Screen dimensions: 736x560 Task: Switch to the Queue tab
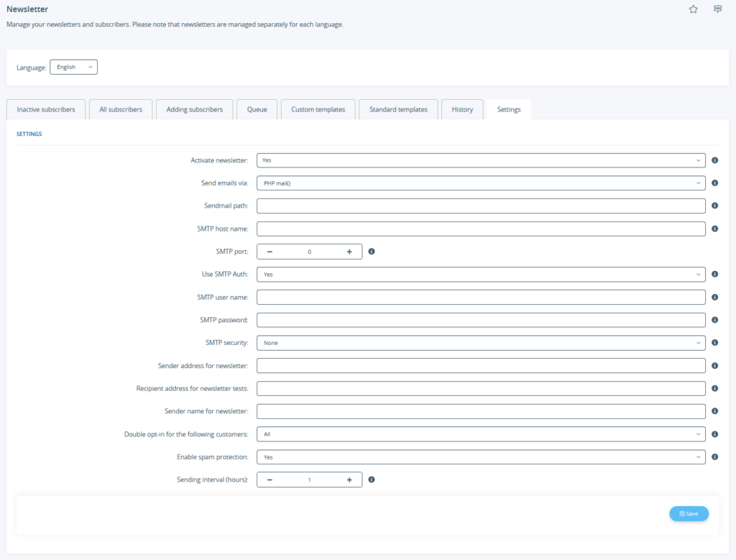click(x=257, y=109)
